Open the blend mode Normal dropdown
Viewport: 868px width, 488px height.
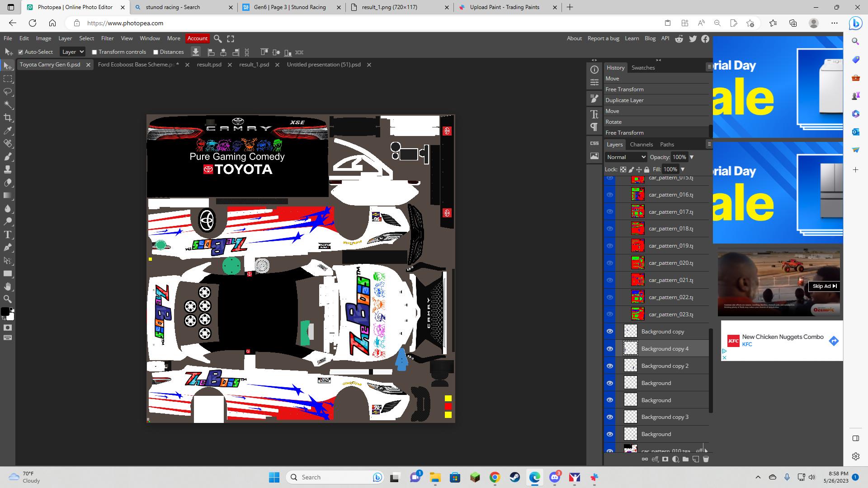click(626, 157)
